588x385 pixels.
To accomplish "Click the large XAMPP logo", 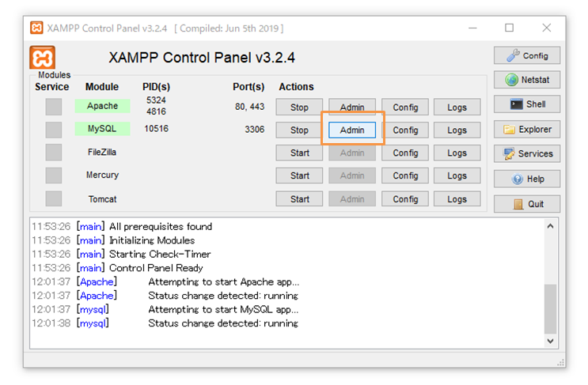I will tap(43, 58).
